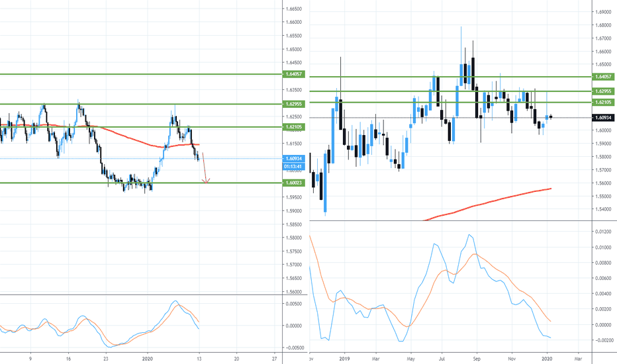This screenshot has height=364, width=617.
Task: Select the 1.64057 label on right chart
Action: point(602,77)
